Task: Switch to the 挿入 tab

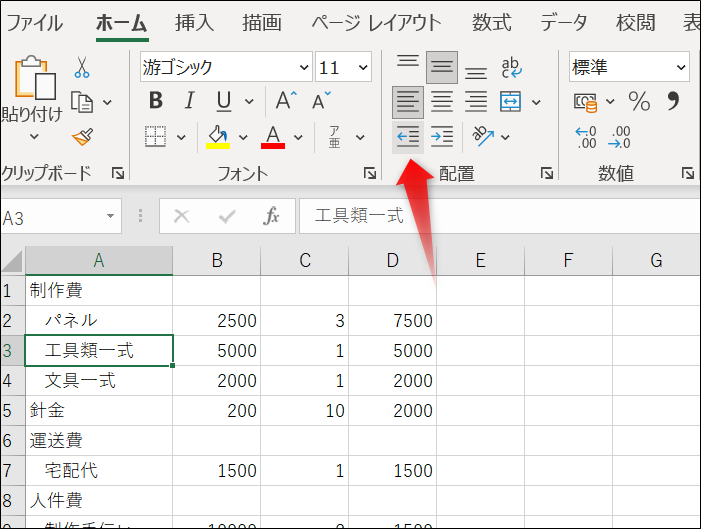Action: [194, 23]
